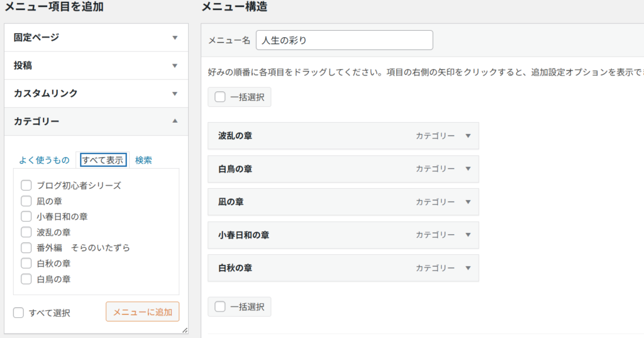Expand the 投稿 accordion section
This screenshot has height=338, width=644.
click(175, 65)
